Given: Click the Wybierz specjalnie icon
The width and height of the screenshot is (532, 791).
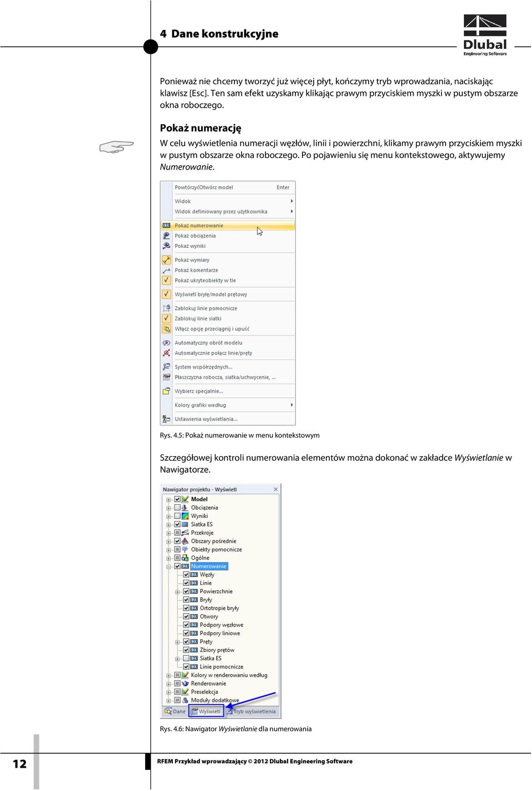Looking at the screenshot, I should coord(166,391).
